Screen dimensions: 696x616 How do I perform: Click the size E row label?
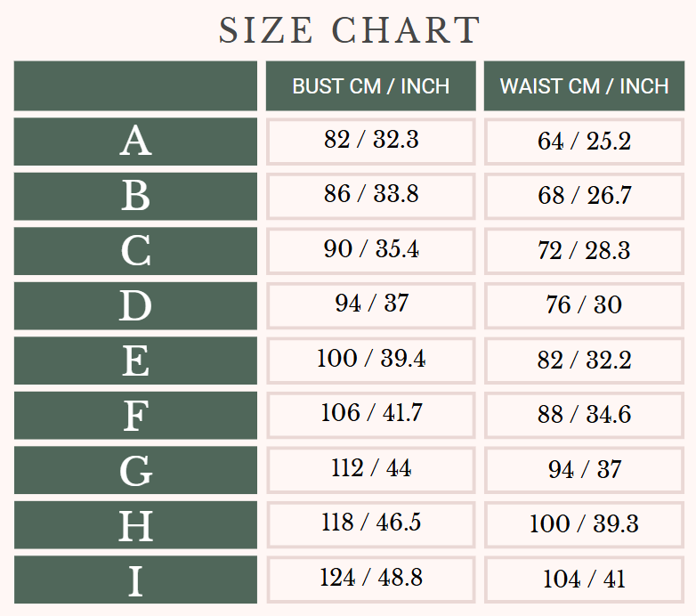135,361
